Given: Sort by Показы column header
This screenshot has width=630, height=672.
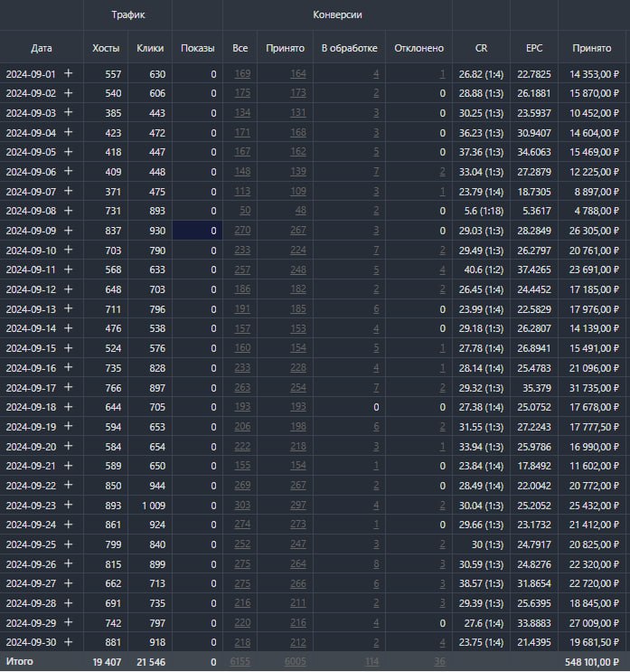Looking at the screenshot, I should pos(197,48).
